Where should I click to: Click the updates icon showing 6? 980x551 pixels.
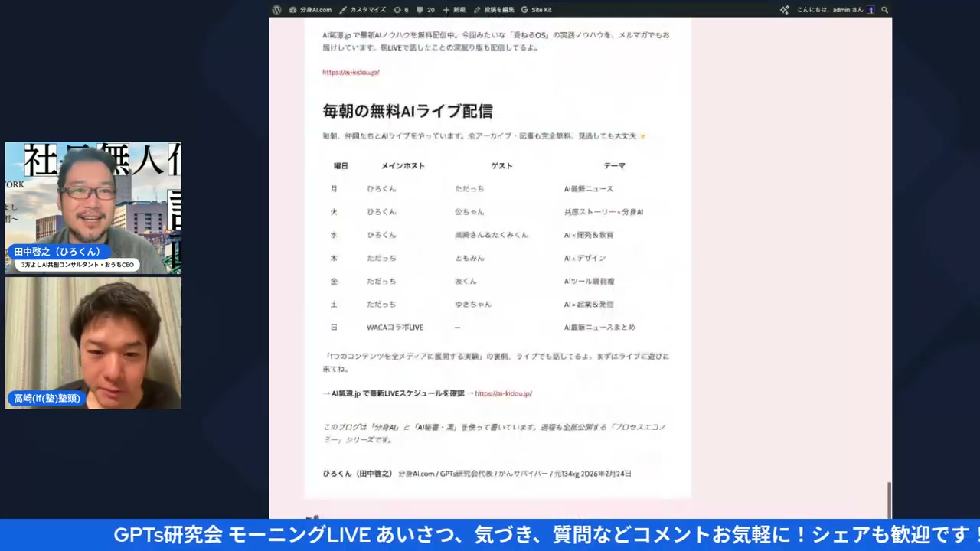point(396,9)
